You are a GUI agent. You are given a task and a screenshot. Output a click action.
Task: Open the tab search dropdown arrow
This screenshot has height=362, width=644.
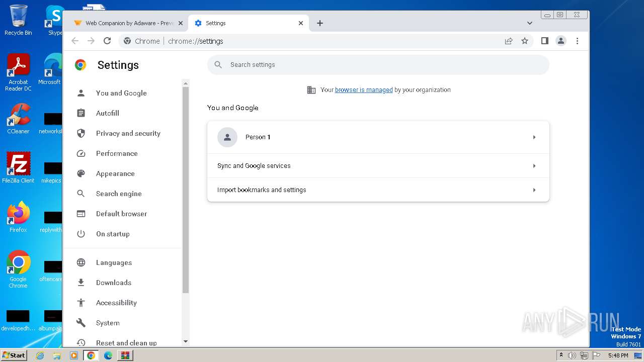[529, 23]
